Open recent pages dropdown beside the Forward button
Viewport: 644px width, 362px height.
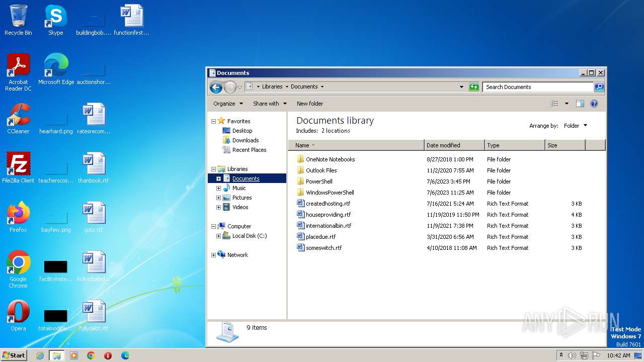[239, 87]
